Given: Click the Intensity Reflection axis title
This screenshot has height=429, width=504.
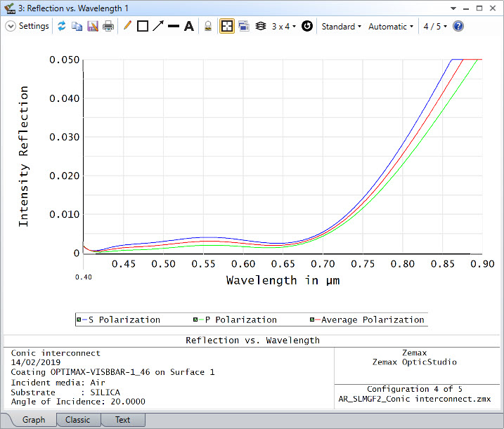Looking at the screenshot, I should pyautogui.click(x=23, y=157).
